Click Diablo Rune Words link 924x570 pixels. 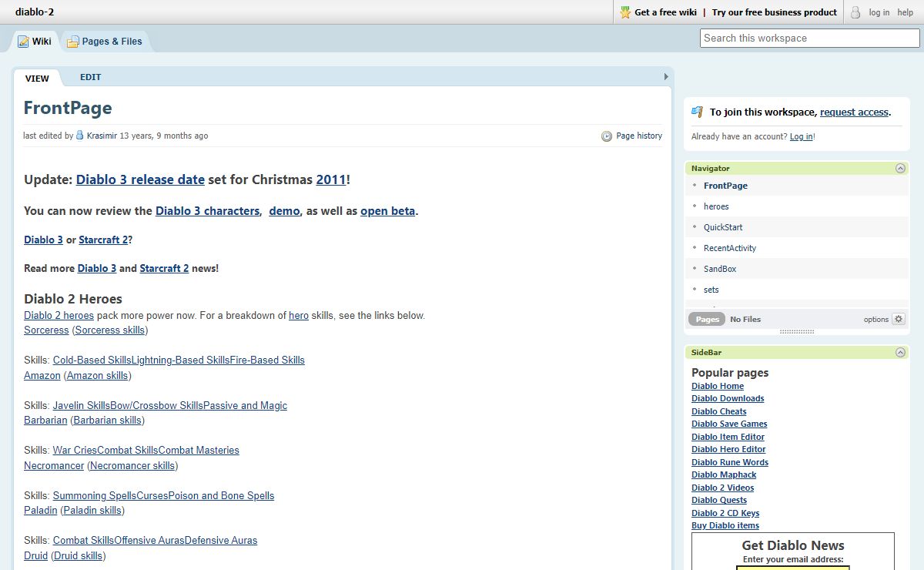click(x=730, y=462)
